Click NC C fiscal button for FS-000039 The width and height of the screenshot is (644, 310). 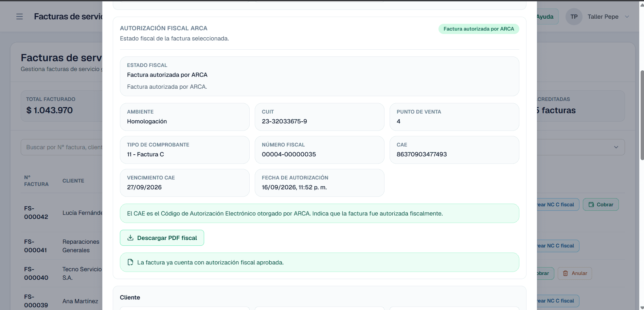[x=558, y=301]
